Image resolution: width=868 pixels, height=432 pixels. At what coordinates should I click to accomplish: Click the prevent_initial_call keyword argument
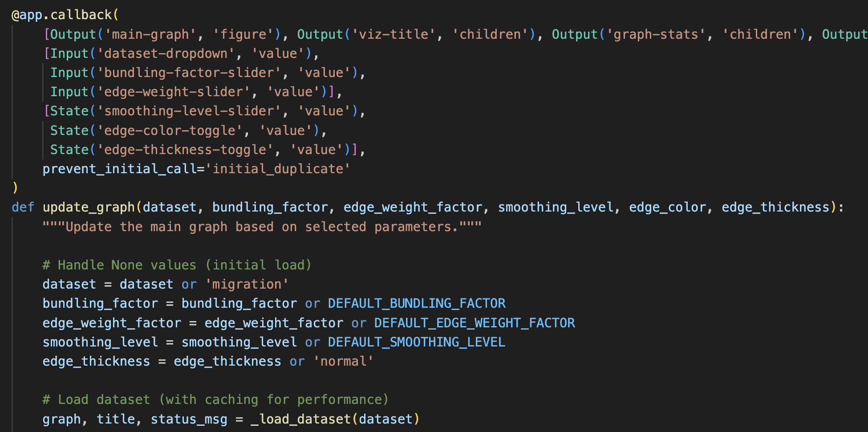120,169
